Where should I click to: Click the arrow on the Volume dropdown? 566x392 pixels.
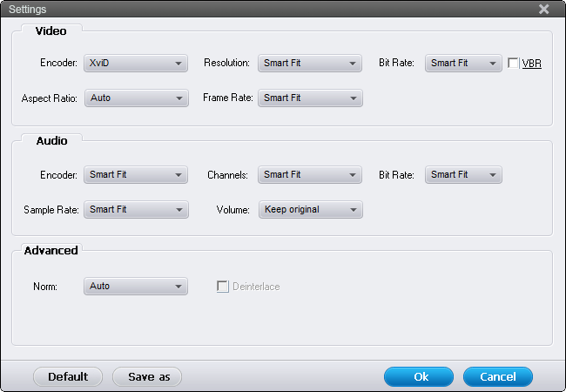pos(354,210)
